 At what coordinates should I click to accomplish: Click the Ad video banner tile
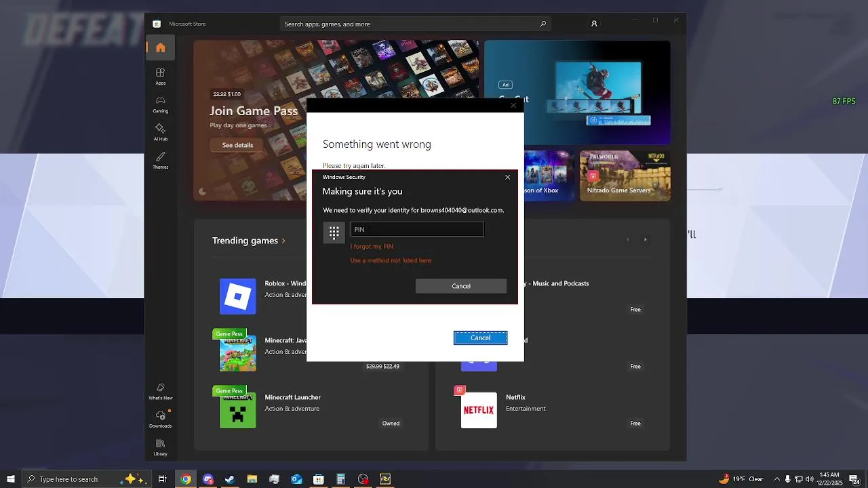[x=577, y=92]
